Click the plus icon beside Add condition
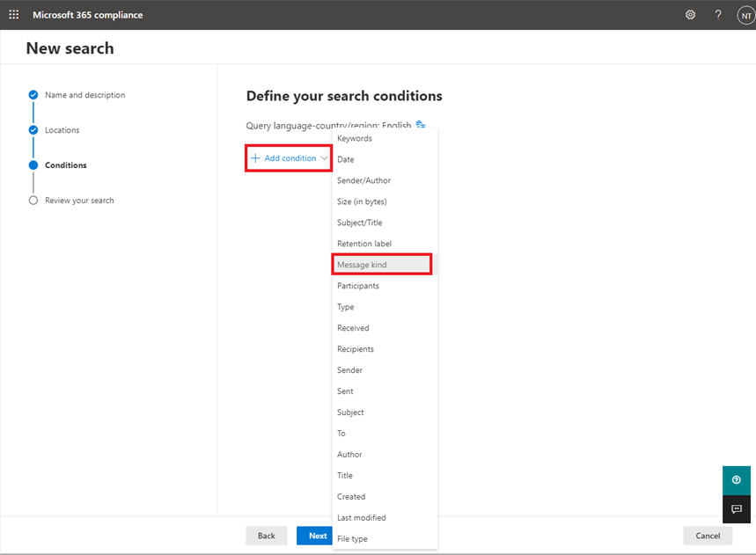Viewport: 756px width, 555px height. [255, 158]
